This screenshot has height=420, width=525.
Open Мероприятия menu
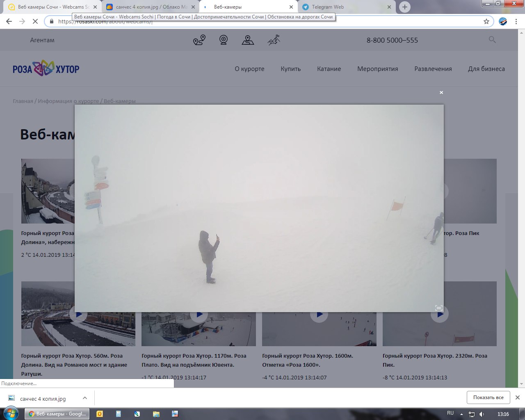tap(378, 68)
